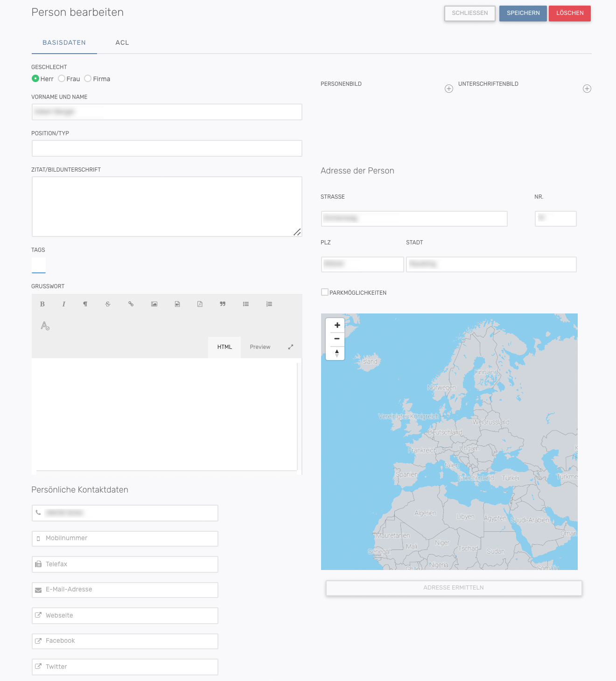Save the person with Speichern

[x=523, y=13]
